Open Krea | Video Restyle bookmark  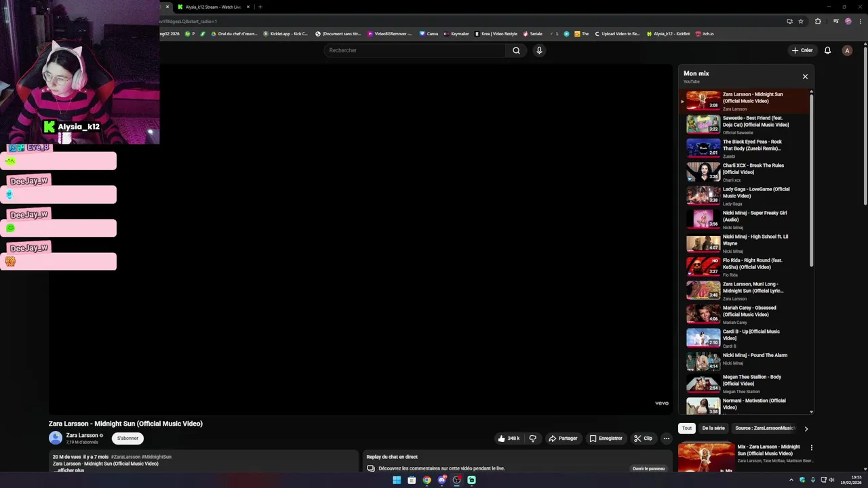pos(496,33)
